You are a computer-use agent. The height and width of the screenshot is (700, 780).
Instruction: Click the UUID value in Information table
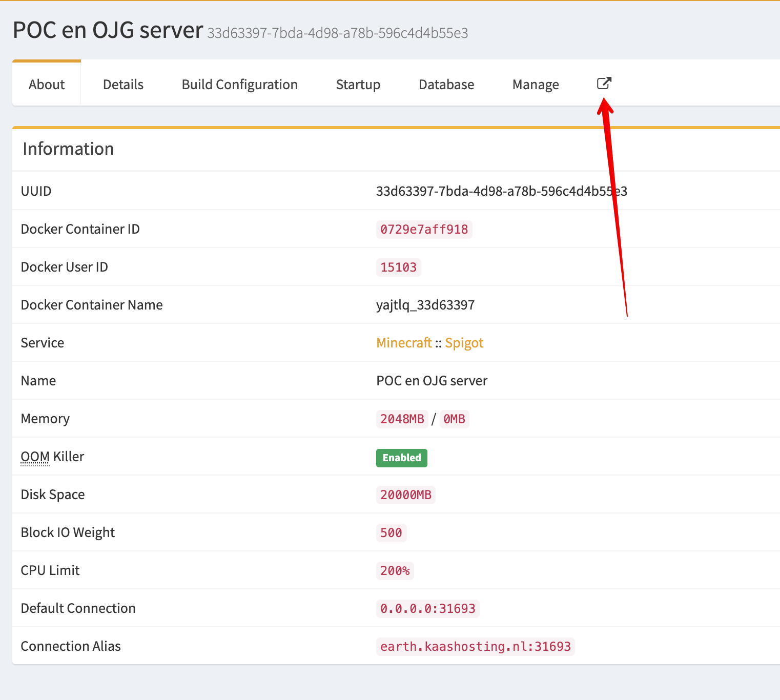pyautogui.click(x=501, y=191)
